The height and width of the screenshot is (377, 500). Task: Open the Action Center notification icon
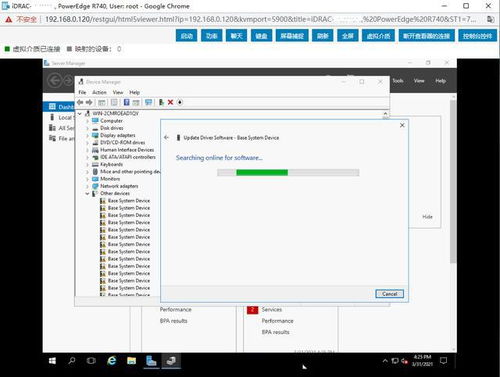(x=443, y=361)
